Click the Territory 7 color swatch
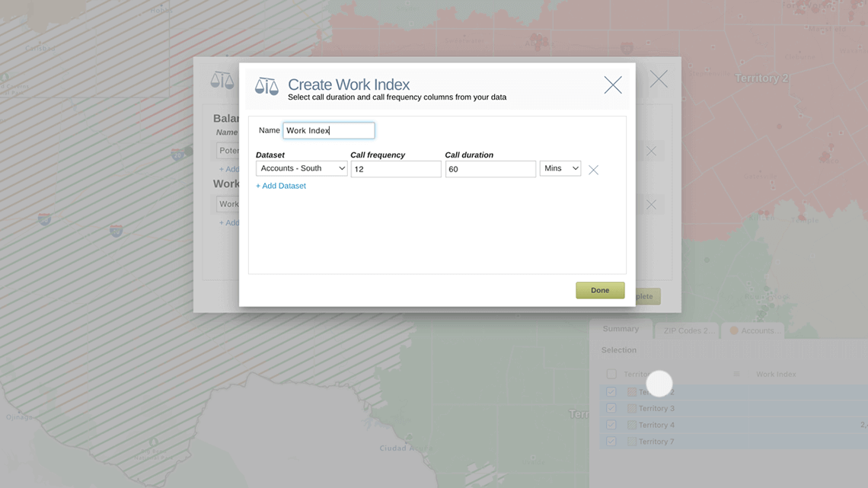868x488 pixels. tap(632, 442)
